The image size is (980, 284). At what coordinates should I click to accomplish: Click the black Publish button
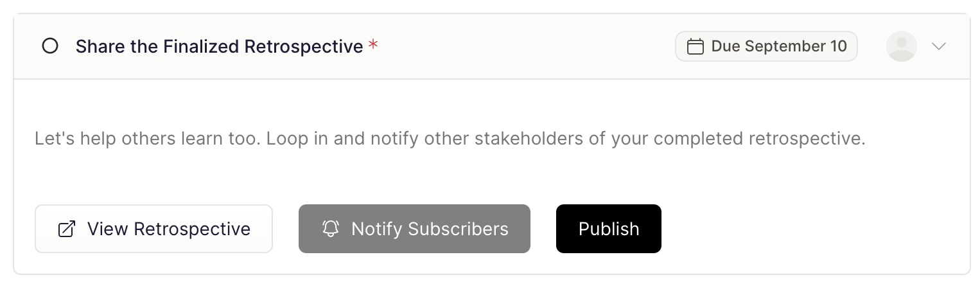pos(608,229)
